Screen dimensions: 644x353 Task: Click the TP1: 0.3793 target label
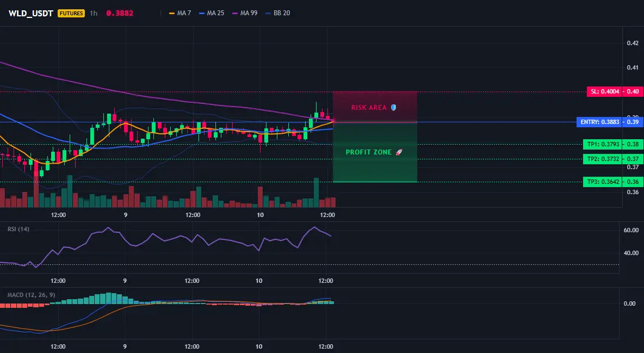603,144
